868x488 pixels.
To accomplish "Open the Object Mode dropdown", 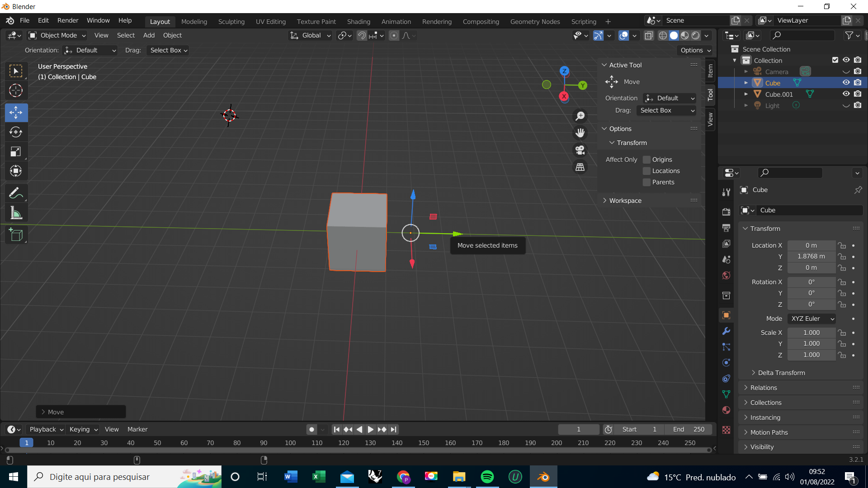I will [x=57, y=35].
